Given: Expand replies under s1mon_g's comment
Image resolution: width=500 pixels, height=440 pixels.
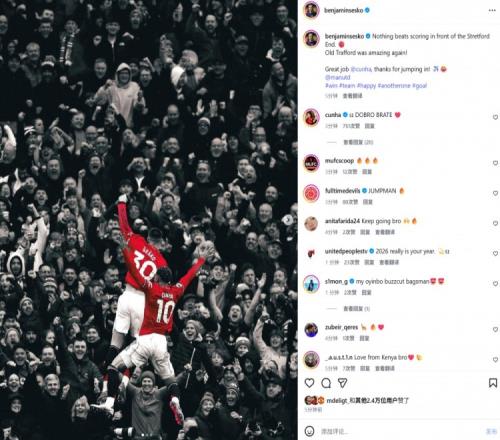Looking at the screenshot, I should [x=357, y=309].
